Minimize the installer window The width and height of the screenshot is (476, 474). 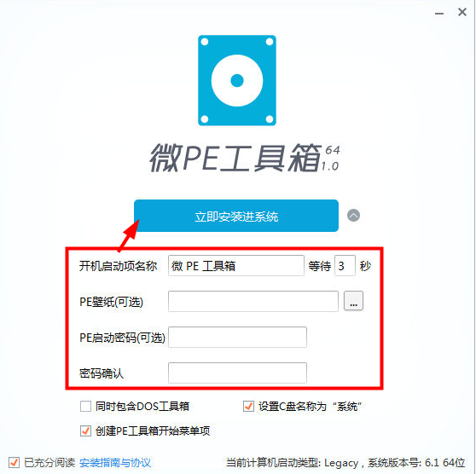439,14
